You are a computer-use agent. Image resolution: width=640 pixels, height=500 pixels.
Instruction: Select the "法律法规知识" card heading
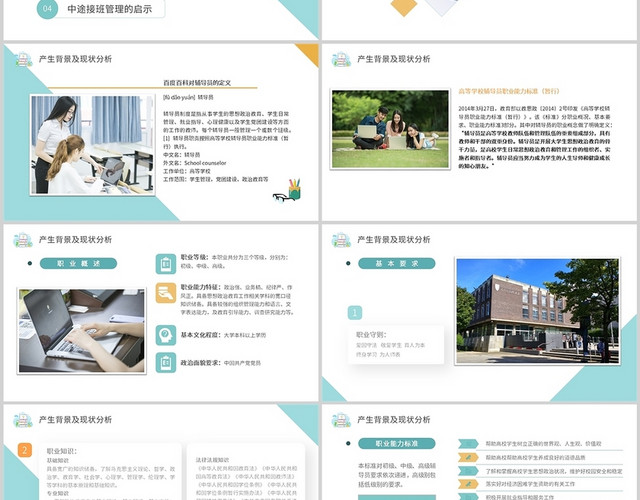pos(212,460)
